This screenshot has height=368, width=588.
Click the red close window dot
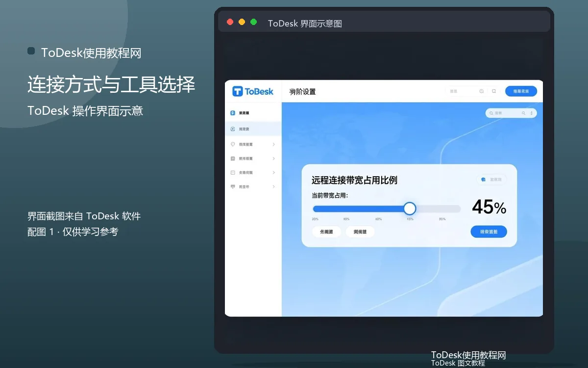click(x=230, y=22)
